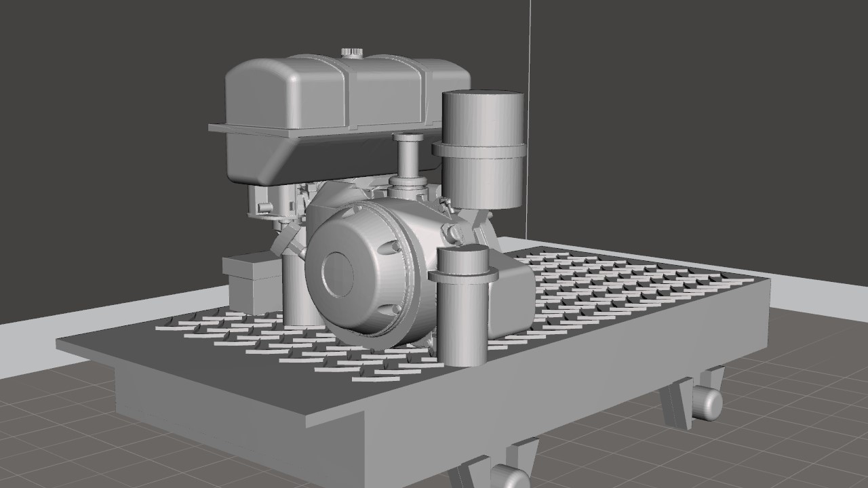Select the large air filter canister
The height and width of the screenshot is (488, 868).
483,149
